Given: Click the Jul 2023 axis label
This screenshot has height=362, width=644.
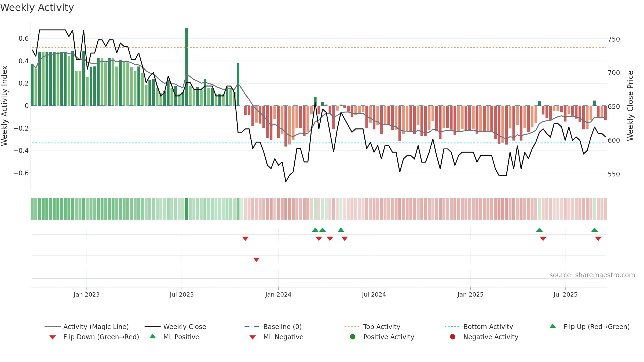Looking at the screenshot, I should coord(182,295).
